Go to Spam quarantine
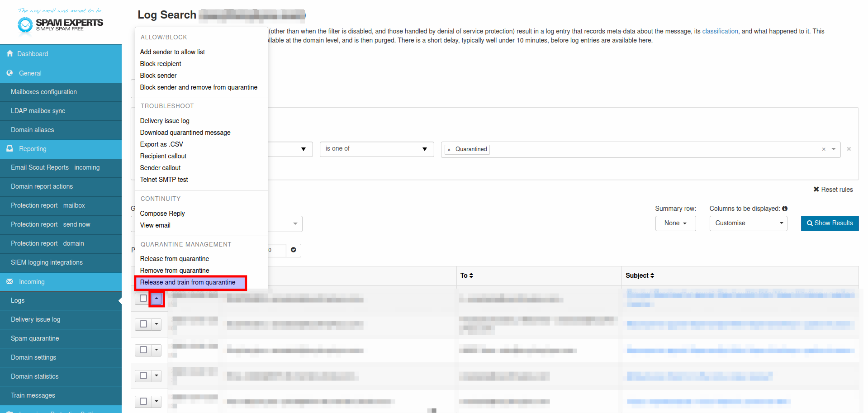Viewport: 868px width, 413px height. pos(61,338)
